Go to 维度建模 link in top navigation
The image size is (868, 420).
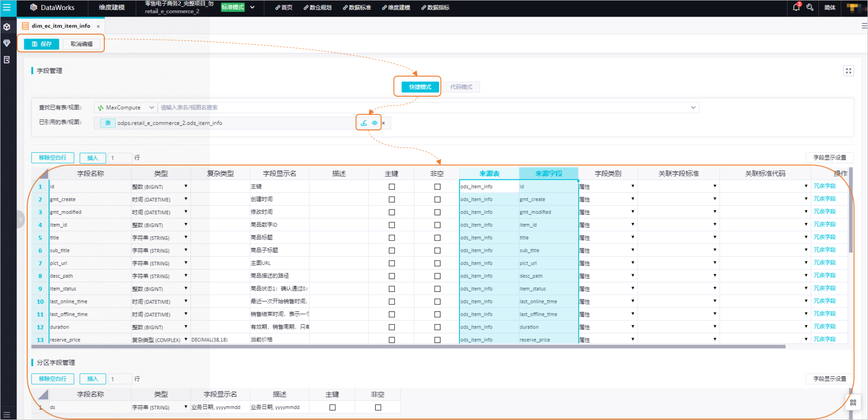click(396, 8)
